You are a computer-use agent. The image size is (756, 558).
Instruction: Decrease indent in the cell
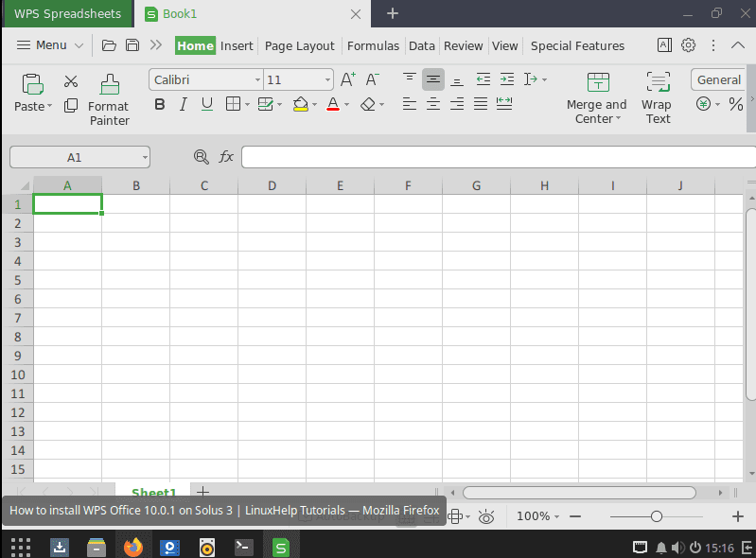[x=483, y=79]
